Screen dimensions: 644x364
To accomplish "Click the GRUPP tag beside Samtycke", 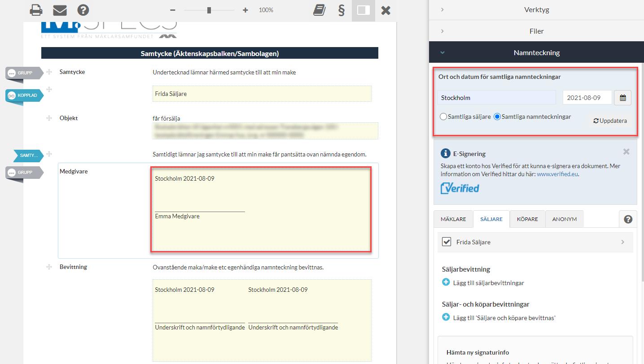I will pyautogui.click(x=25, y=73).
